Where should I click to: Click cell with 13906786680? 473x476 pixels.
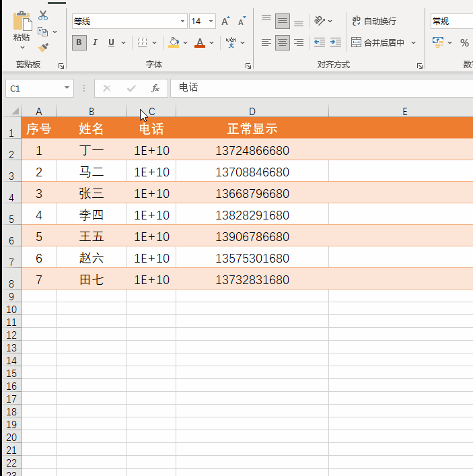[252, 236]
